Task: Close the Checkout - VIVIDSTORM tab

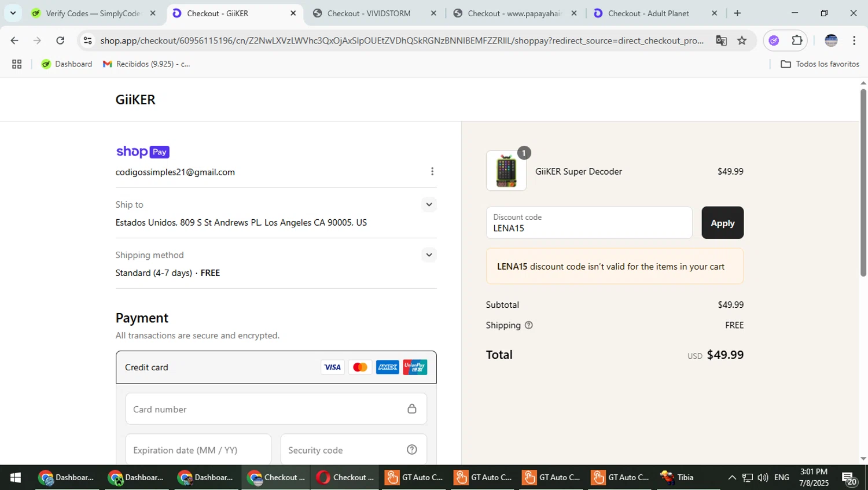Action: [x=433, y=13]
